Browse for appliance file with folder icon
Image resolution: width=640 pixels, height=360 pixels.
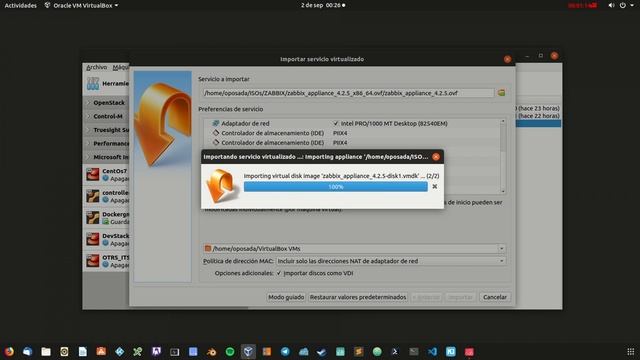coord(501,93)
